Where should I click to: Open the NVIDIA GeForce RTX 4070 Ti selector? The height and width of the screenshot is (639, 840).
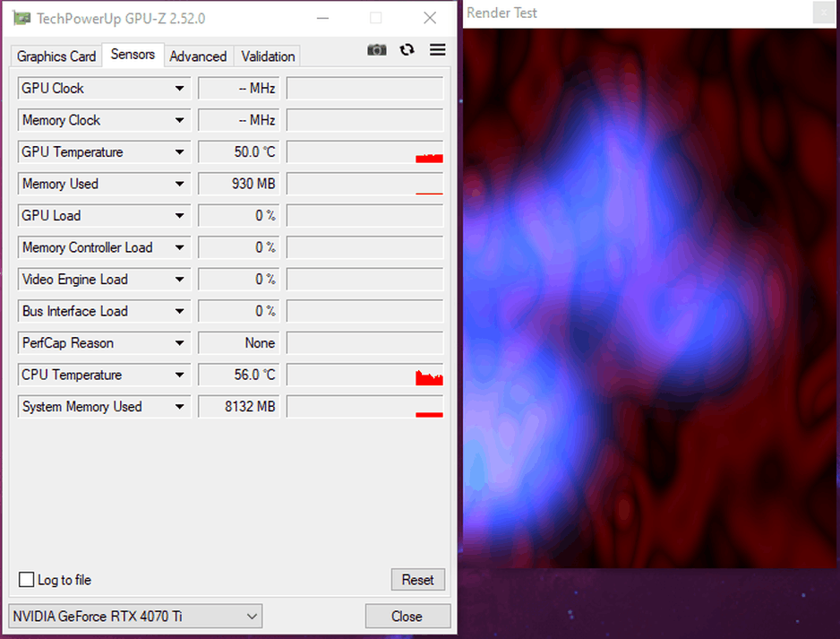click(x=135, y=617)
